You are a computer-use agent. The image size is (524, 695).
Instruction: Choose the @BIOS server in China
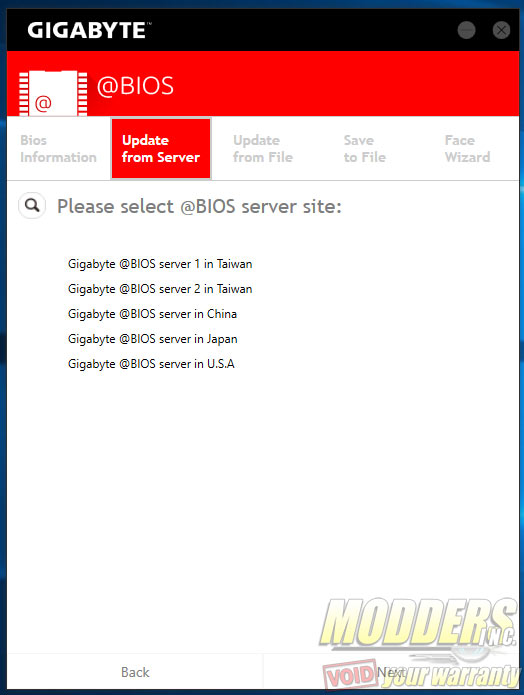[153, 314]
